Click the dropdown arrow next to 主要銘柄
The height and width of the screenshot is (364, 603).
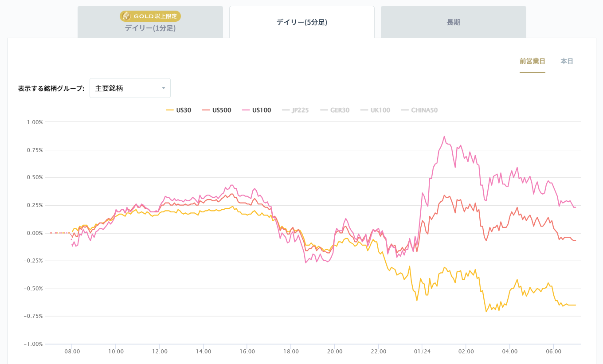tap(164, 88)
